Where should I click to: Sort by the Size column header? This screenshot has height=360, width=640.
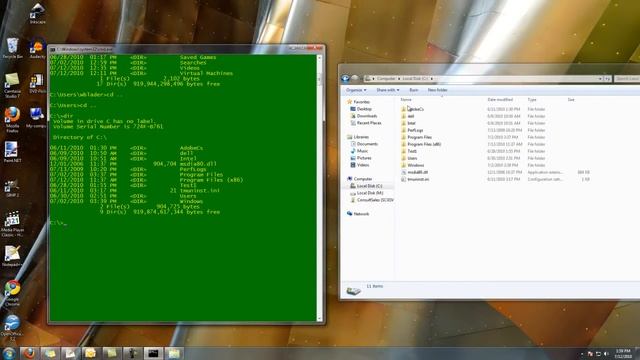[x=571, y=100]
